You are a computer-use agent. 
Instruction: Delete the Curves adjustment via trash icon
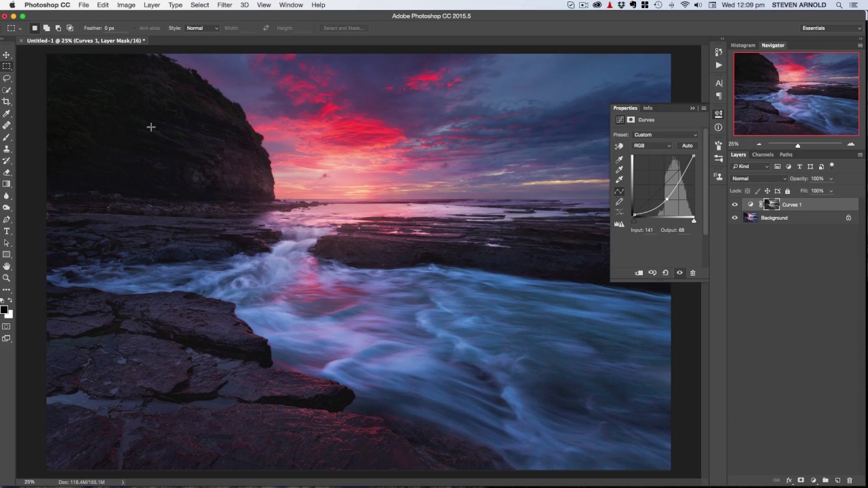tap(692, 272)
